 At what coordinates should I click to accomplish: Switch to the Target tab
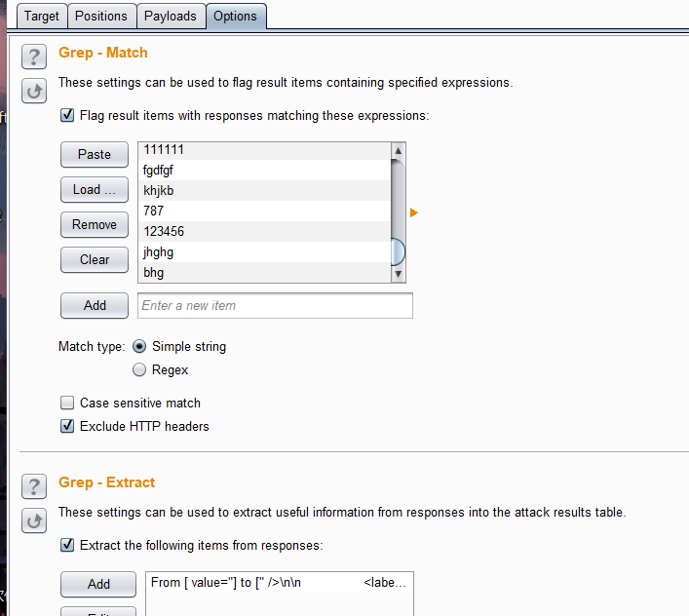pyautogui.click(x=42, y=16)
